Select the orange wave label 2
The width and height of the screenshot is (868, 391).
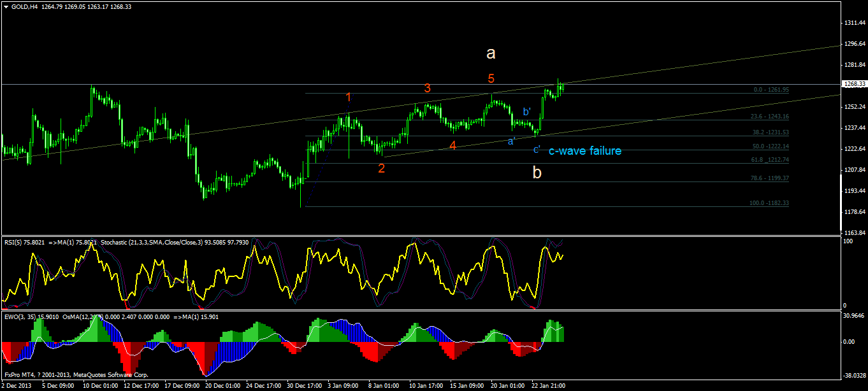click(381, 169)
